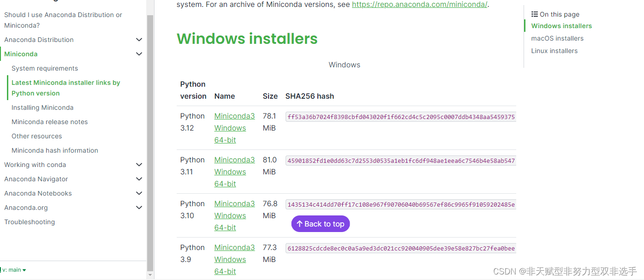This screenshot has width=644, height=280.
Task: Collapse the Miniconda section chevron
Action: pos(139,54)
